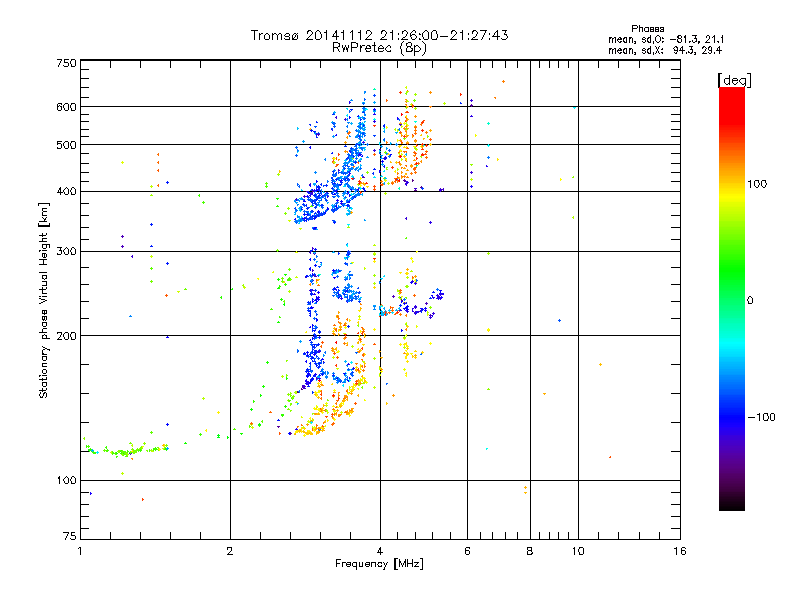Click the 'Frequency [MHz]' axis title

click(x=379, y=564)
